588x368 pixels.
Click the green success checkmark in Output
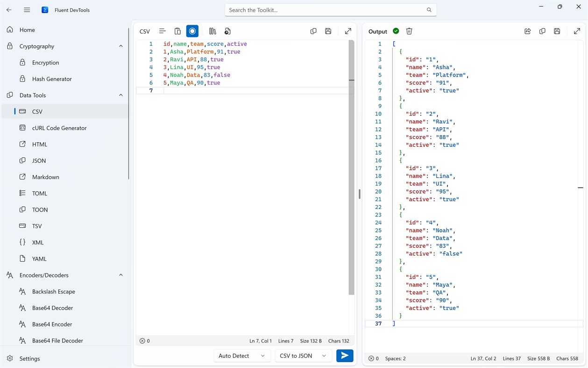[396, 31]
